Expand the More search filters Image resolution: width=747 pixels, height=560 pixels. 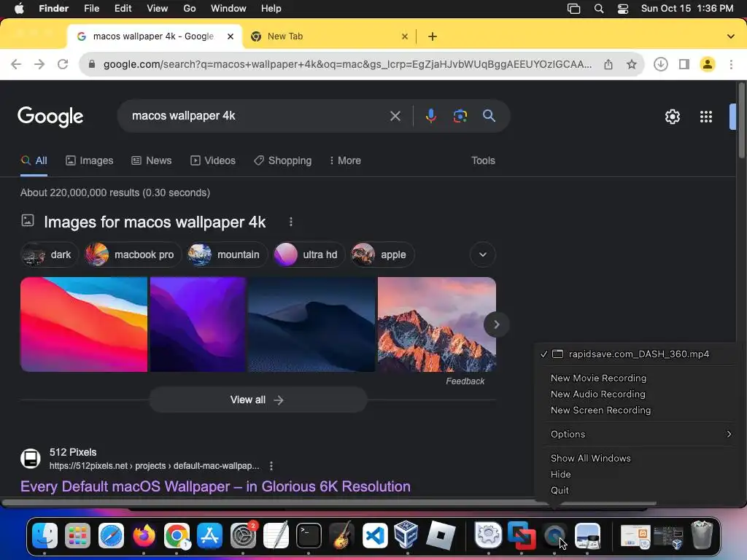click(x=345, y=160)
